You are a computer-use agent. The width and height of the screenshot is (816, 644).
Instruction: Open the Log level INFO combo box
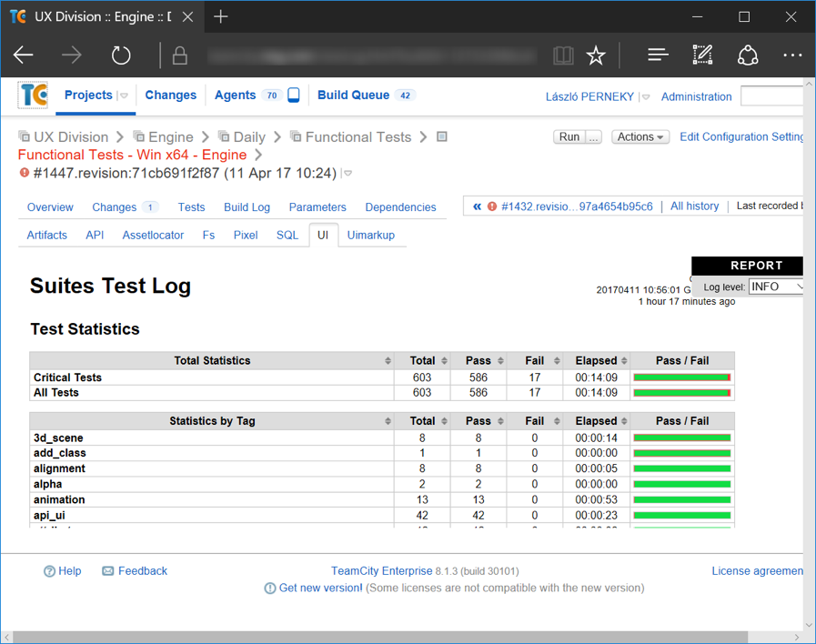pos(775,287)
